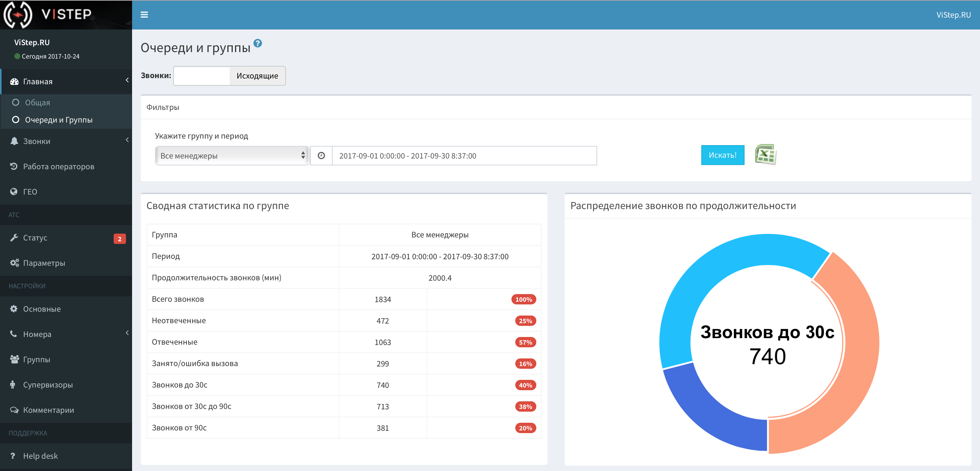This screenshot has height=471, width=980.
Task: Click the 38% badge Звонков от 30с до 90с
Action: [526, 407]
